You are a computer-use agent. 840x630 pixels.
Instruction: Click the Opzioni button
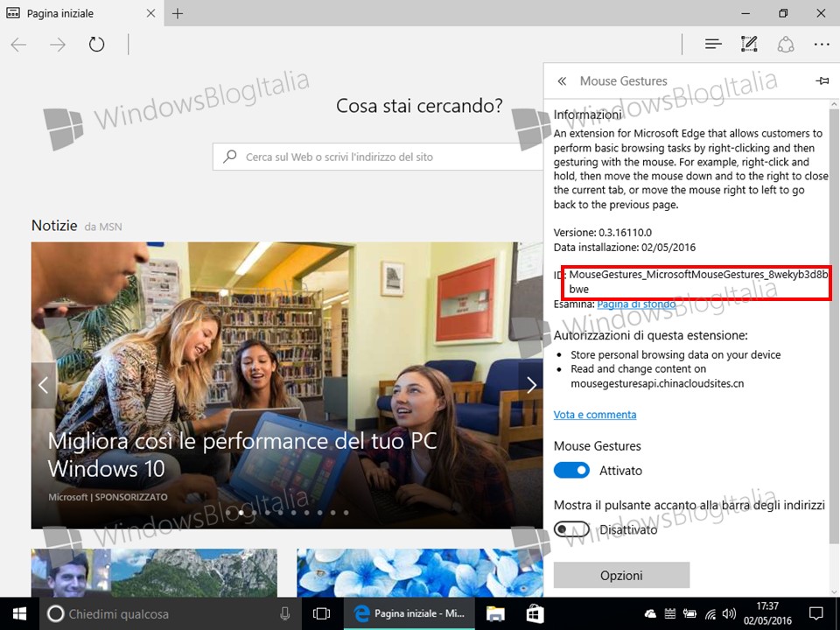[621, 576]
